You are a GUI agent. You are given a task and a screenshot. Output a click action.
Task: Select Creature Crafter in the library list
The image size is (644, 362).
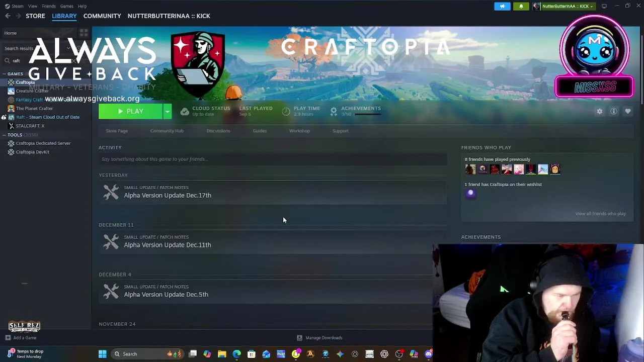click(32, 91)
